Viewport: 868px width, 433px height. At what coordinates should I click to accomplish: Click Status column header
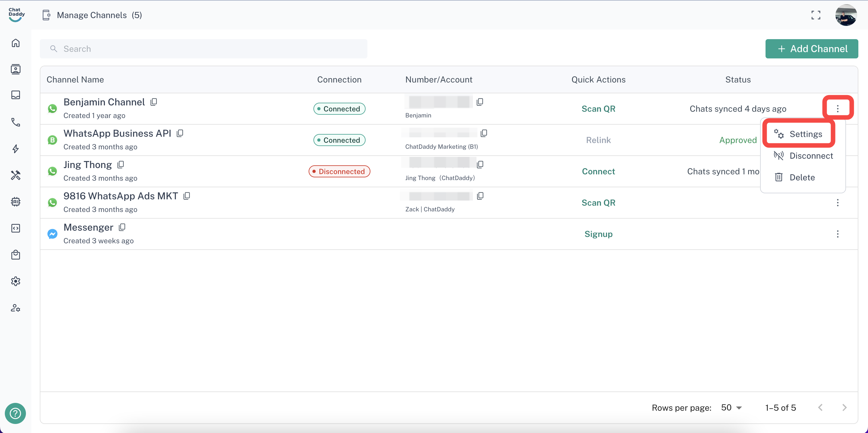pos(738,79)
